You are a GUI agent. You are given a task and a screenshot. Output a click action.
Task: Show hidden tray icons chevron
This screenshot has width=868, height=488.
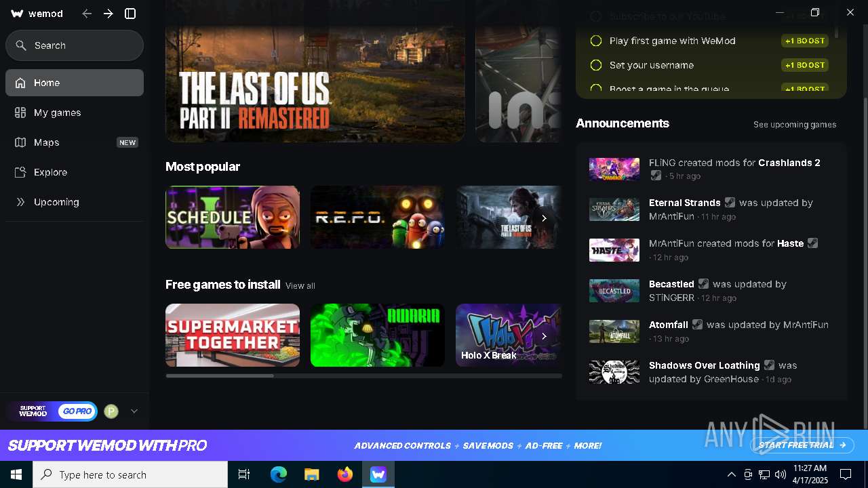732,474
